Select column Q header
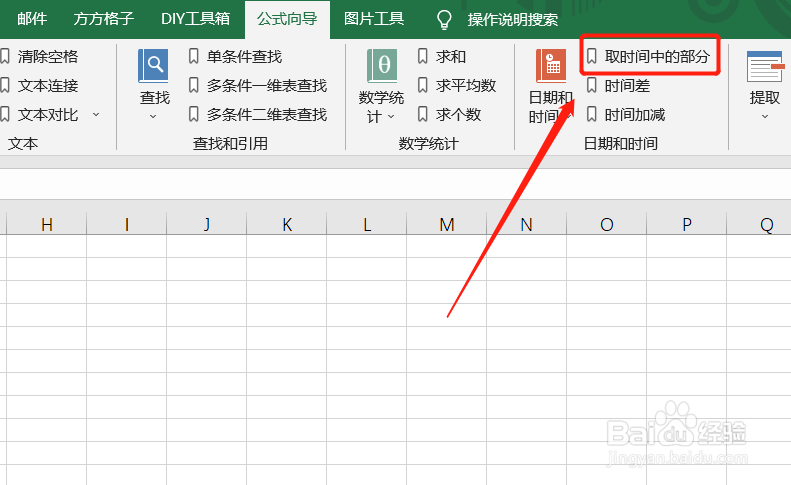 coord(759,224)
